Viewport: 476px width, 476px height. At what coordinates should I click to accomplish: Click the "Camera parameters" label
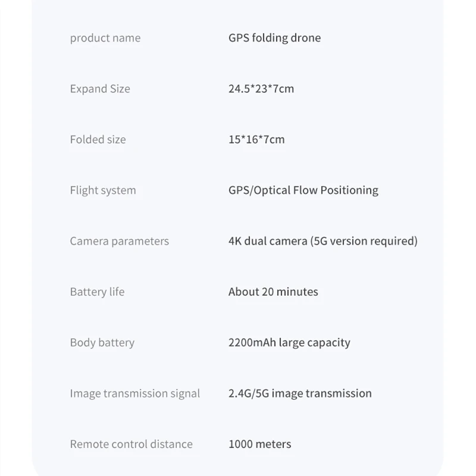pos(120,241)
